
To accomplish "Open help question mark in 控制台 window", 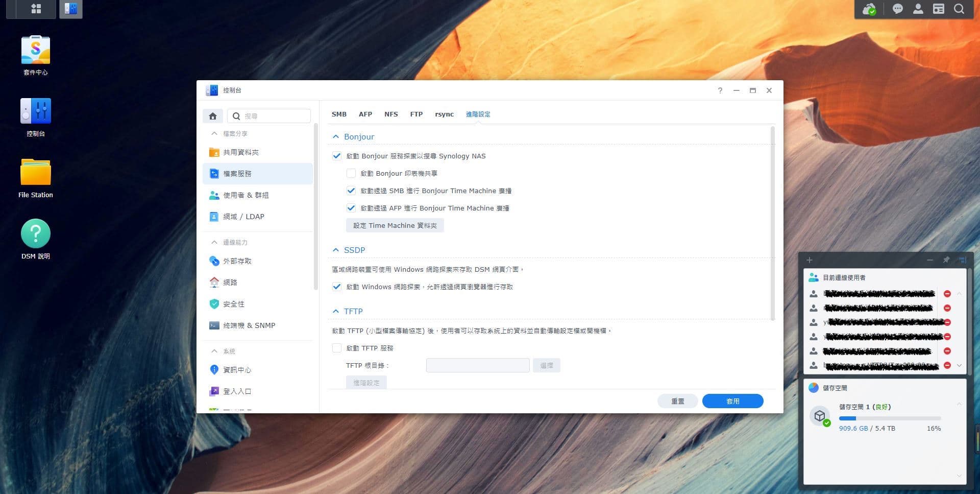I will click(720, 90).
